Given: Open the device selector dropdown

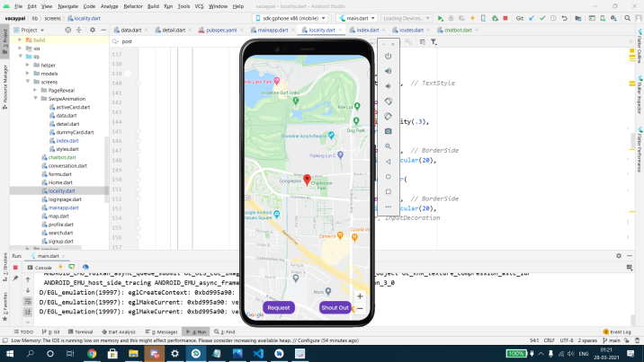Looking at the screenshot, I should [291, 19].
